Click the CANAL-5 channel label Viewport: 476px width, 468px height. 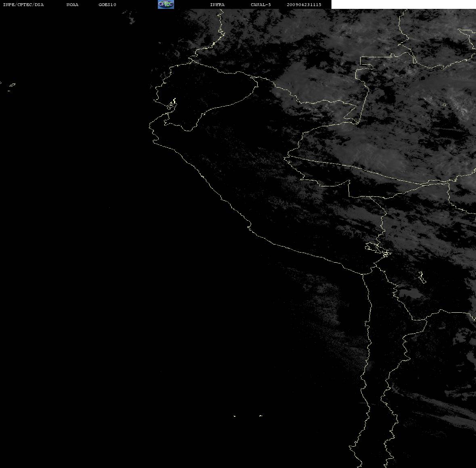(x=261, y=4)
